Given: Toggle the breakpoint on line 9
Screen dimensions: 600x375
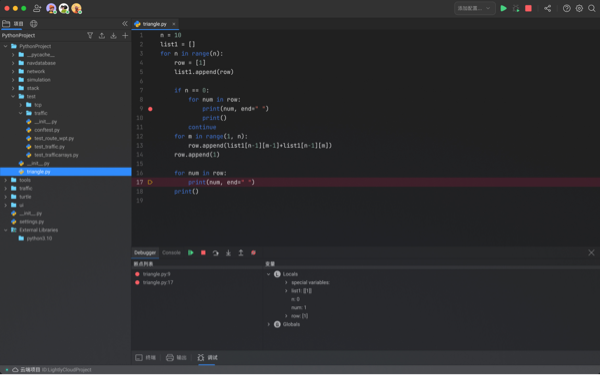Looking at the screenshot, I should pos(150,109).
